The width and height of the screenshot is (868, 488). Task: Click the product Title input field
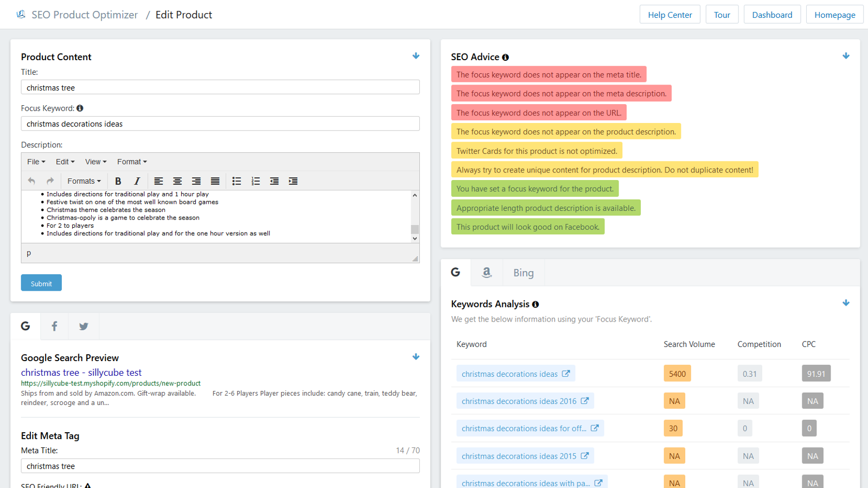220,87
